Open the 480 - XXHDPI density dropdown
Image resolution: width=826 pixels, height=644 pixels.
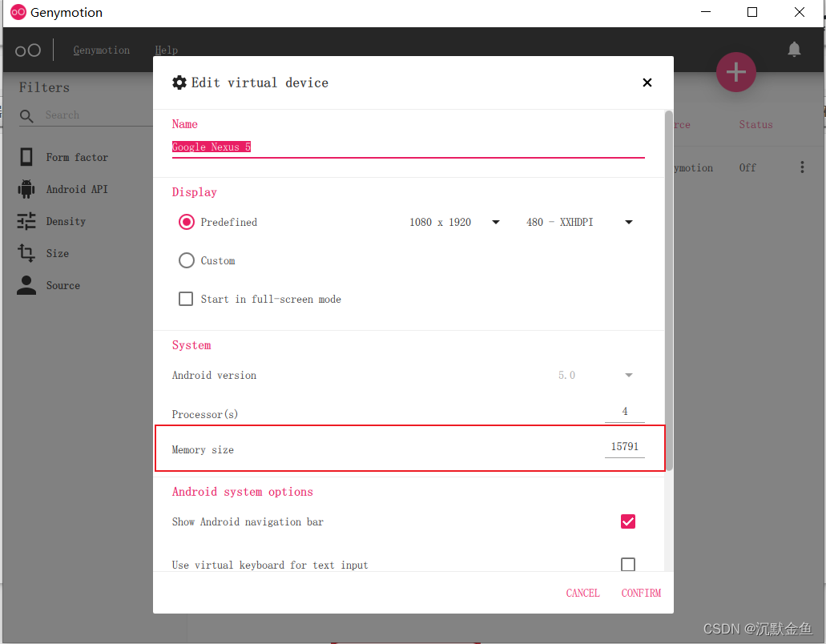click(579, 222)
